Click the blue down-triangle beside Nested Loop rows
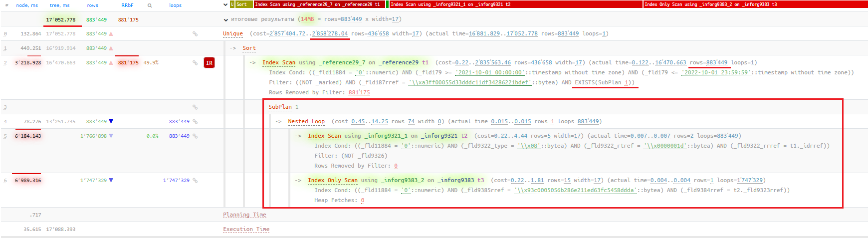The width and height of the screenshot is (868, 239). (x=111, y=122)
